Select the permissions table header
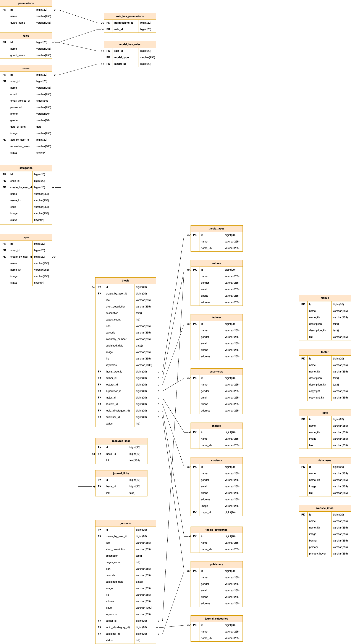The image size is (351, 644). click(x=26, y=3)
